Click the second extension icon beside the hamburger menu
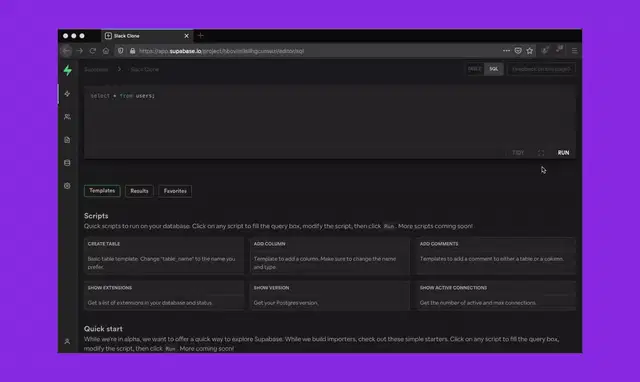Screen dimensions: 640x382 point(560,50)
